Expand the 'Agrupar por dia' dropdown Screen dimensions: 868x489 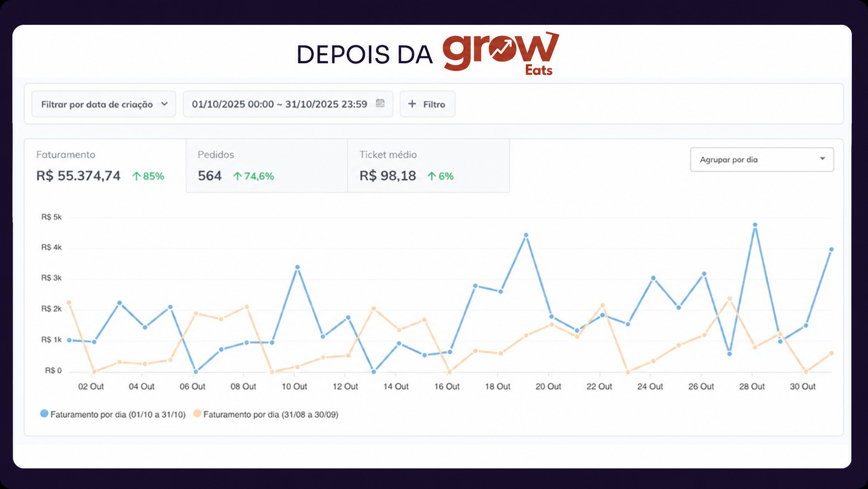click(762, 160)
